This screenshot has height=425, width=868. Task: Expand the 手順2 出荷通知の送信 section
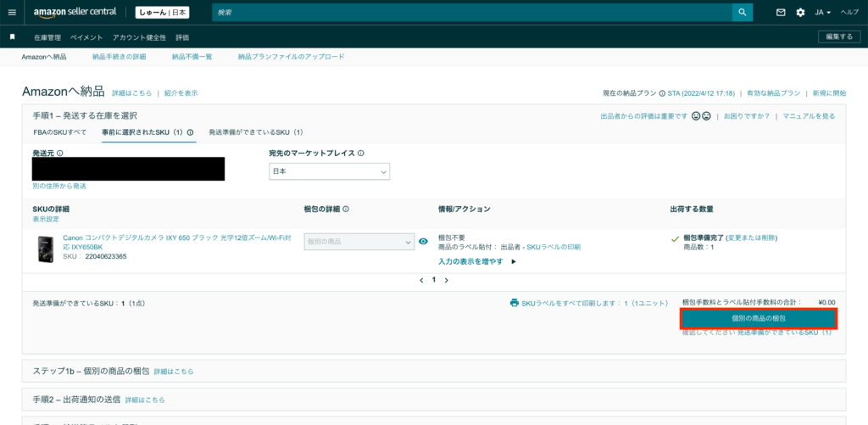click(x=434, y=399)
